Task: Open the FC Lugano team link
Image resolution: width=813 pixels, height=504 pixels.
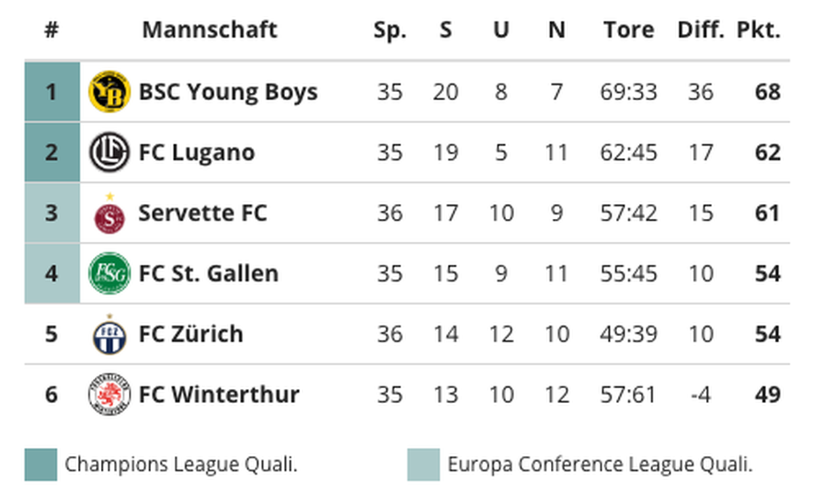Action: pyautogui.click(x=197, y=152)
